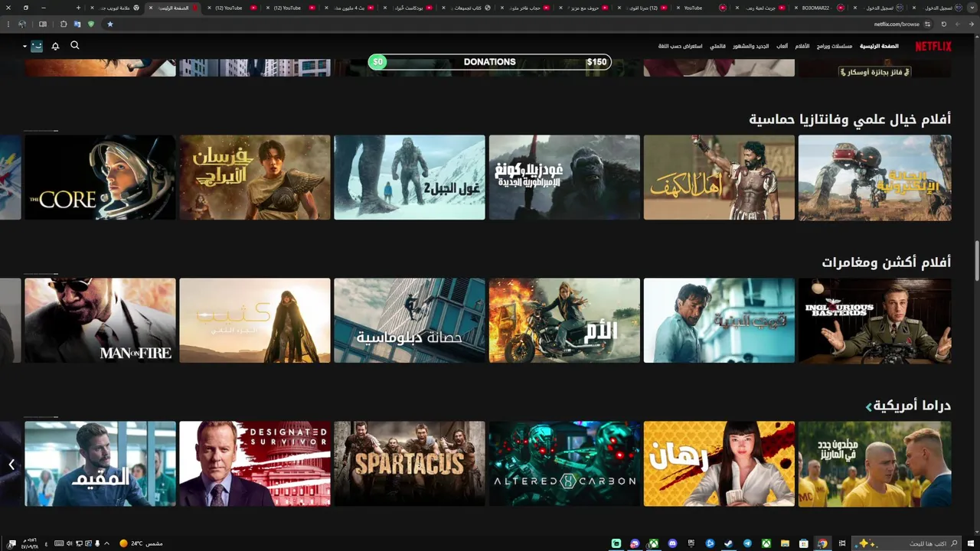
Task: Launch Steam from the taskbar
Action: (729, 543)
